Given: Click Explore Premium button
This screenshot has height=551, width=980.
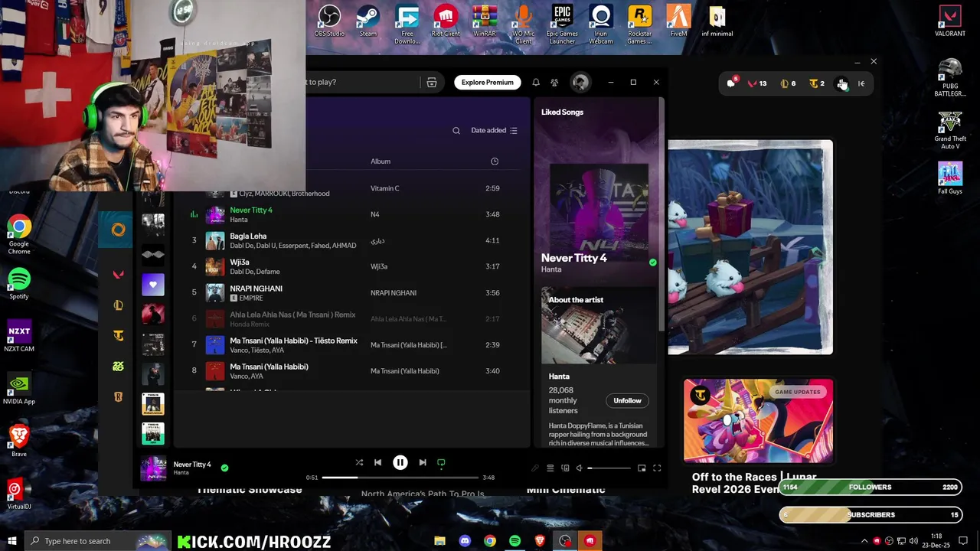Looking at the screenshot, I should pyautogui.click(x=487, y=82).
